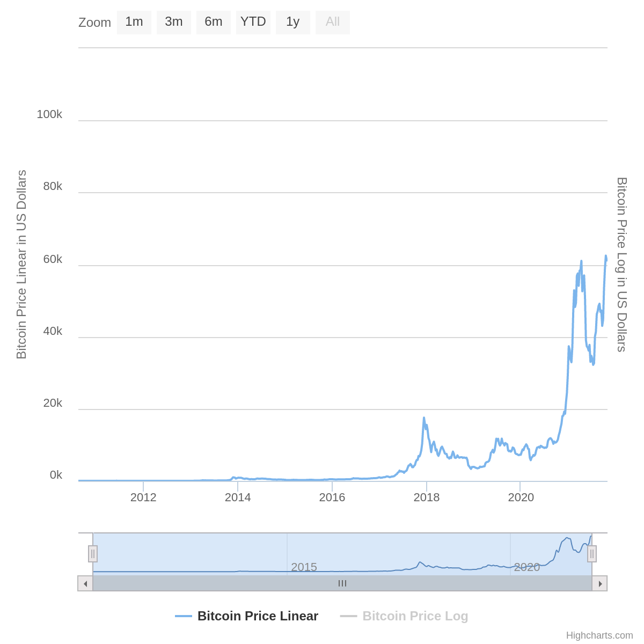
Task: Click the blue Bitcoin Price Linear legend line
Action: click(184, 616)
